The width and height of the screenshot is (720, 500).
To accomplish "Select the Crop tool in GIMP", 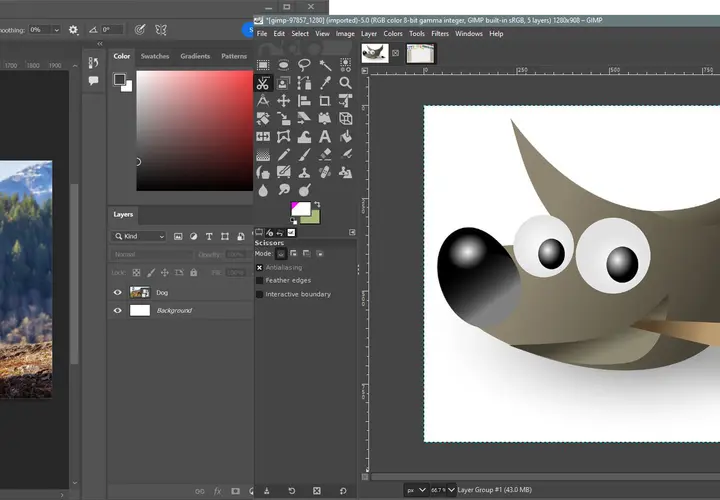I will point(325,101).
